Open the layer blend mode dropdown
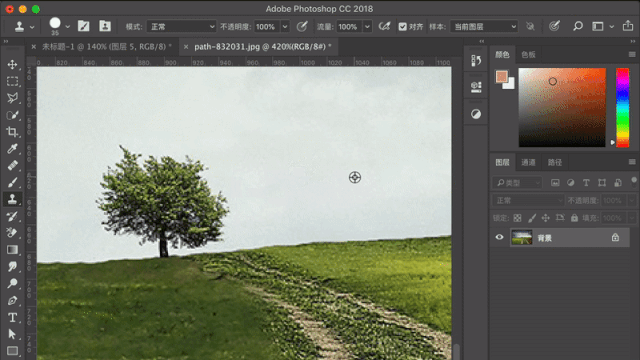 coord(528,200)
